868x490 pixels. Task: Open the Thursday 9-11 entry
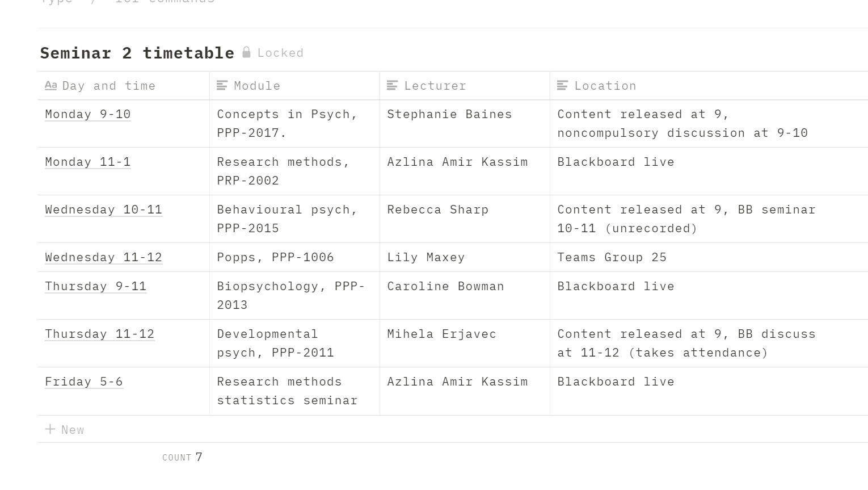[x=96, y=286]
